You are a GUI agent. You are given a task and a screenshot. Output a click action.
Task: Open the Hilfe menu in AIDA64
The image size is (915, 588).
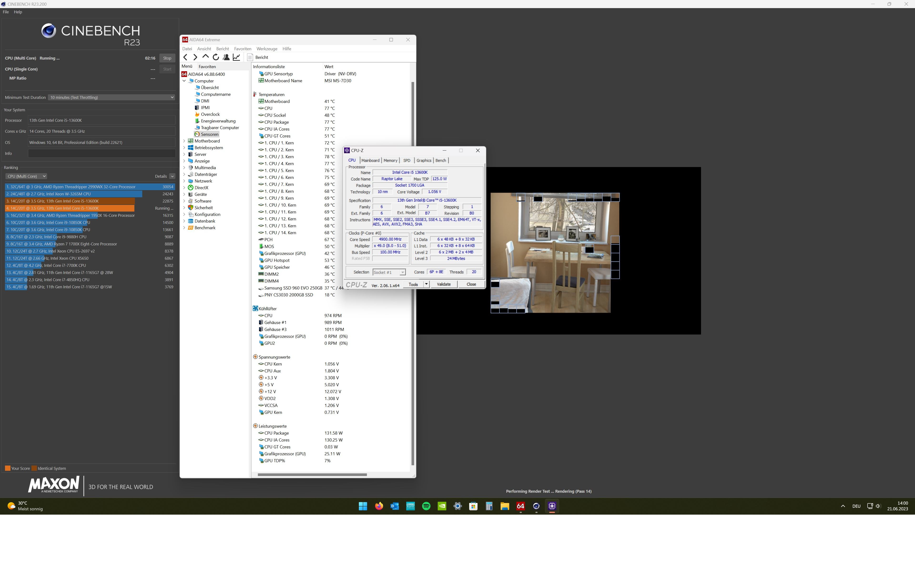tap(287, 49)
